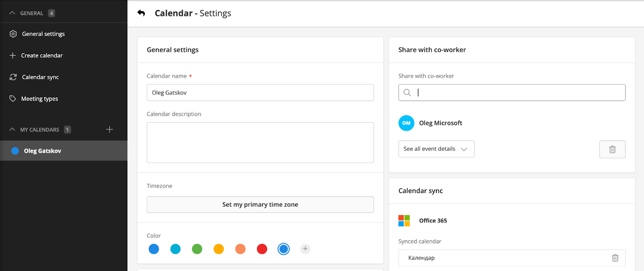Click the plus icon next to My Calendars
The image size is (644, 271).
[109, 129]
